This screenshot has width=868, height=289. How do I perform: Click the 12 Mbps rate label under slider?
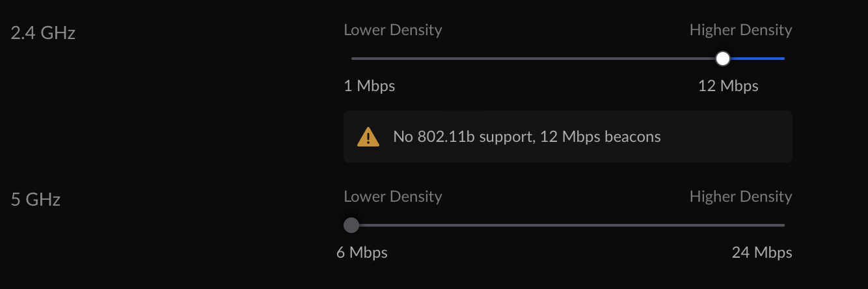click(x=727, y=86)
